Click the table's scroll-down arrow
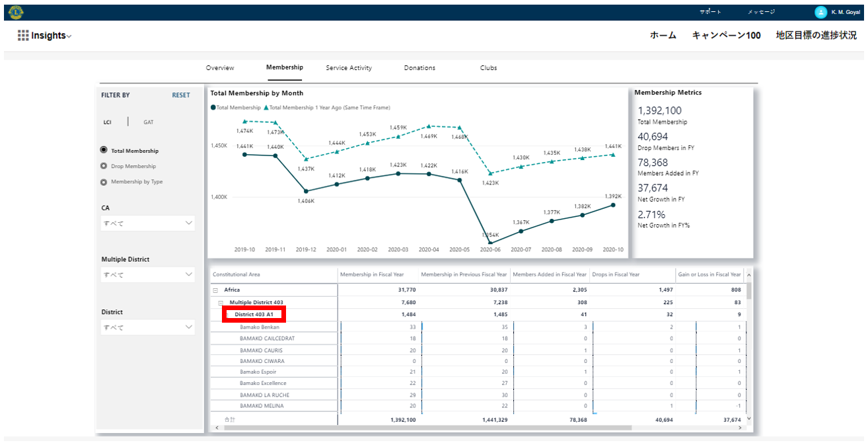Viewport: 868px width, 445px height. tap(748, 419)
